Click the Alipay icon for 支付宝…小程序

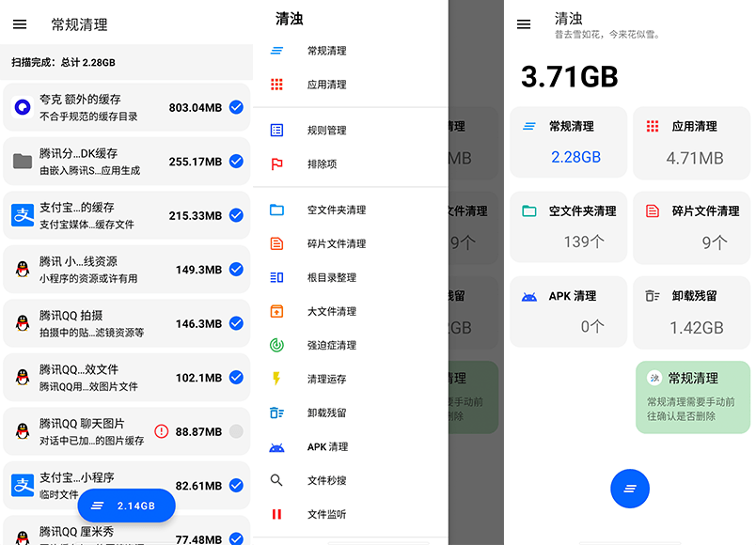pos(23,485)
